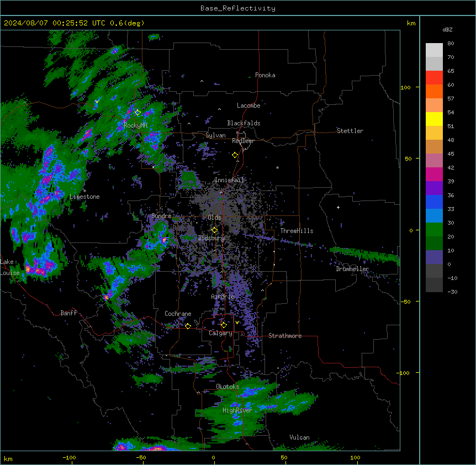Screen dimensions: 476x465
Task: Click the Strathmore town label
Action: (x=285, y=336)
